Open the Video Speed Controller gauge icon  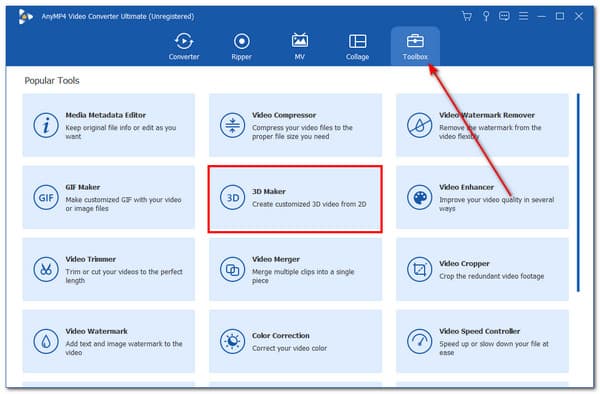coord(419,341)
